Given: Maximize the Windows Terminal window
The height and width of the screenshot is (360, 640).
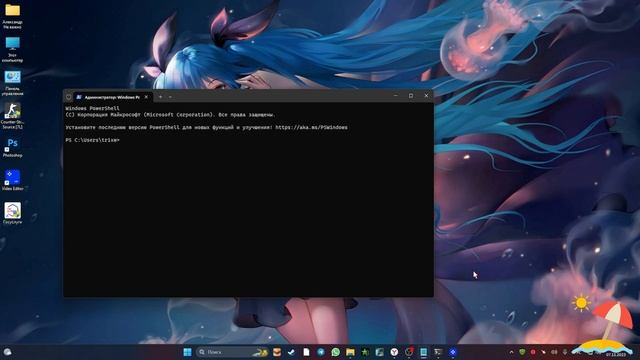Looking at the screenshot, I should coord(411,96).
